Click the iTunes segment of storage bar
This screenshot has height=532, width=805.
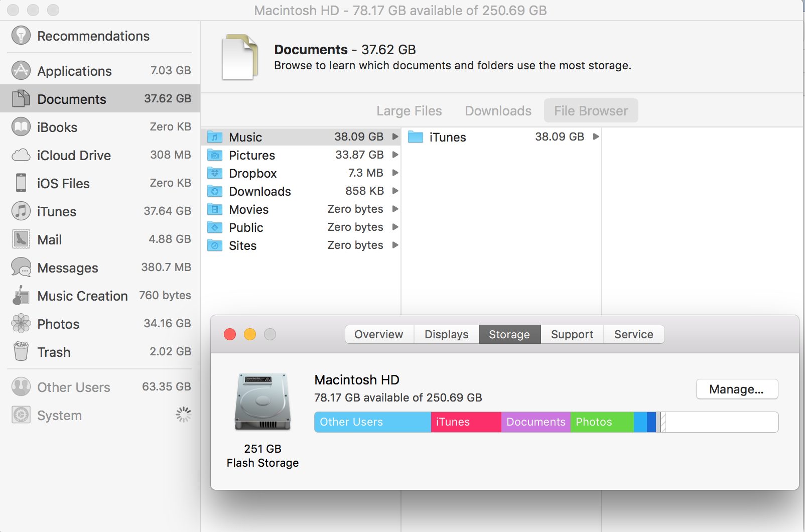click(x=466, y=422)
